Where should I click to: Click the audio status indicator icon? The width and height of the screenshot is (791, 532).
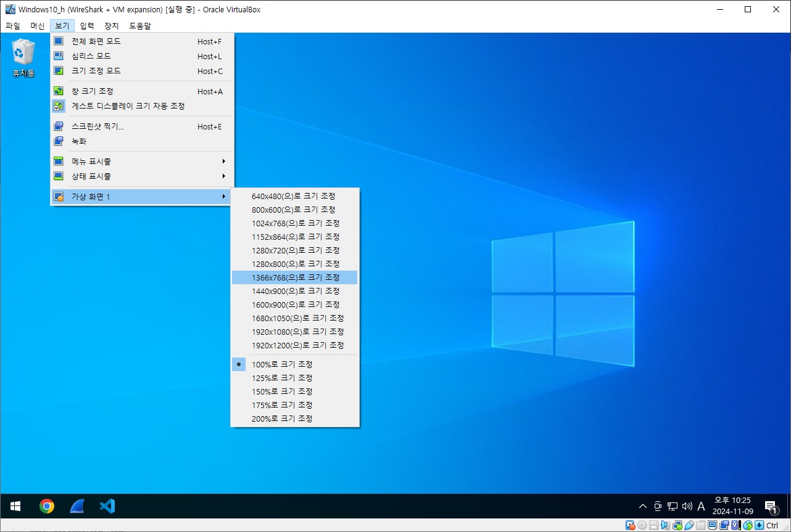point(665,525)
